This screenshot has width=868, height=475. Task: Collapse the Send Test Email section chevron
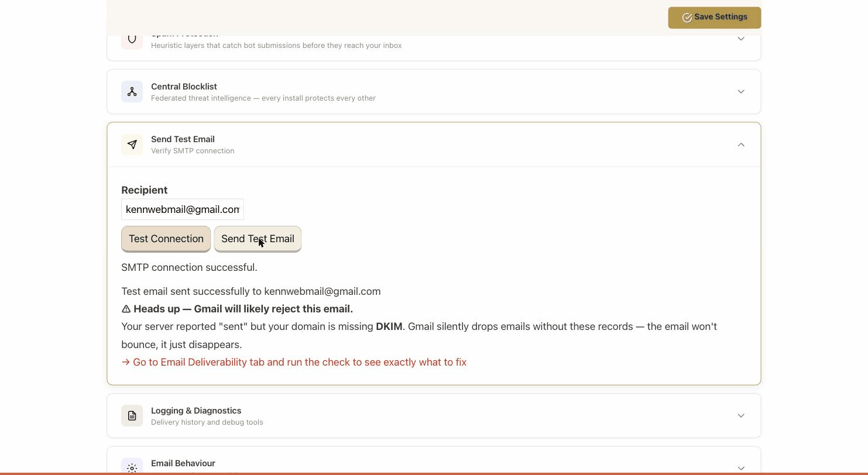point(741,144)
